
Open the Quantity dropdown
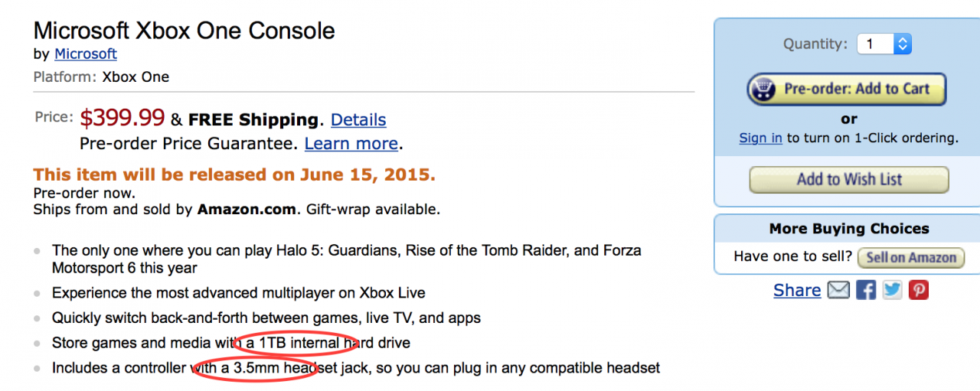point(884,44)
